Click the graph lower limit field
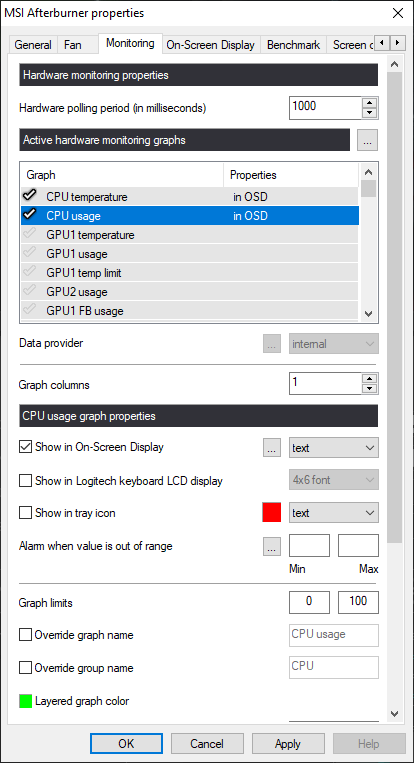 point(309,602)
